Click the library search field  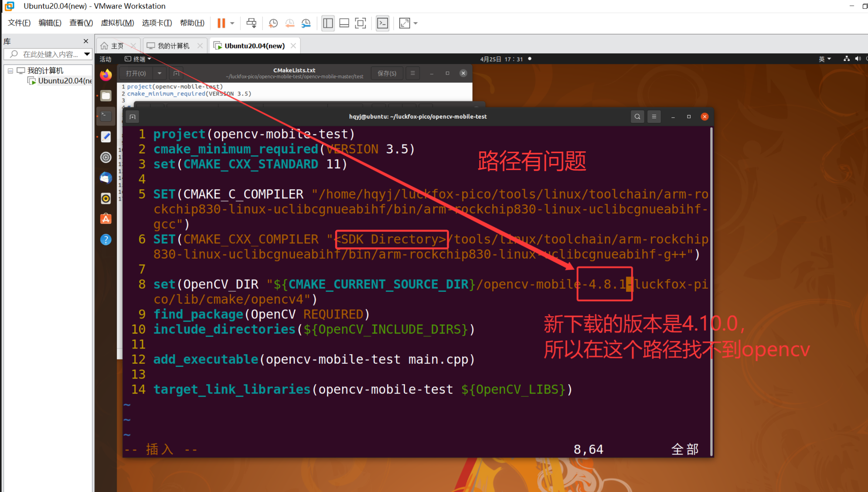(48, 54)
